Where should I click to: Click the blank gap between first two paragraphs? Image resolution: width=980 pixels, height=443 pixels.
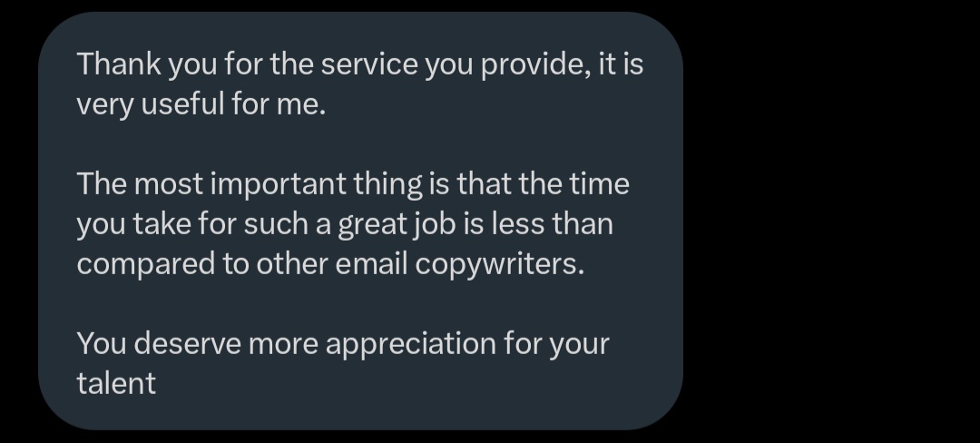pyautogui.click(x=360, y=144)
